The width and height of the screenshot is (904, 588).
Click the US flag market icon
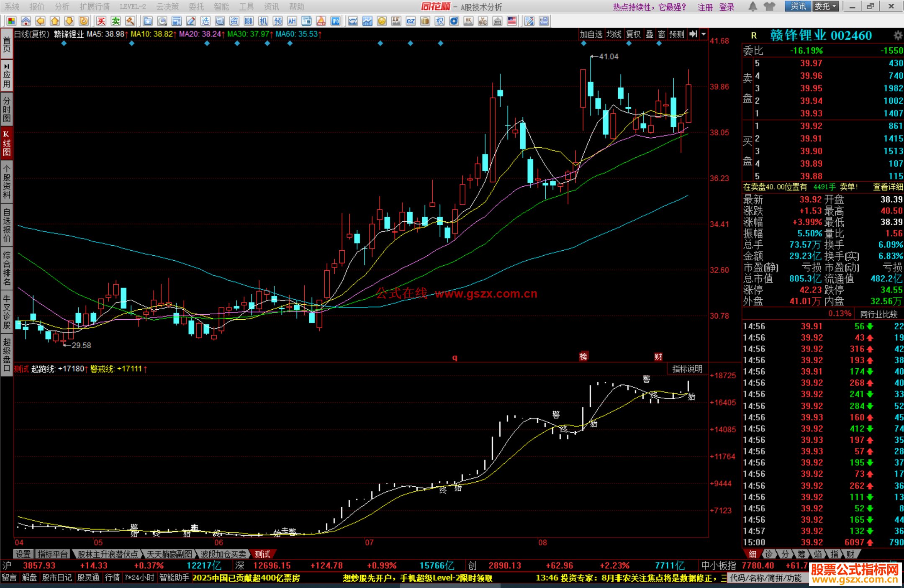(x=511, y=21)
